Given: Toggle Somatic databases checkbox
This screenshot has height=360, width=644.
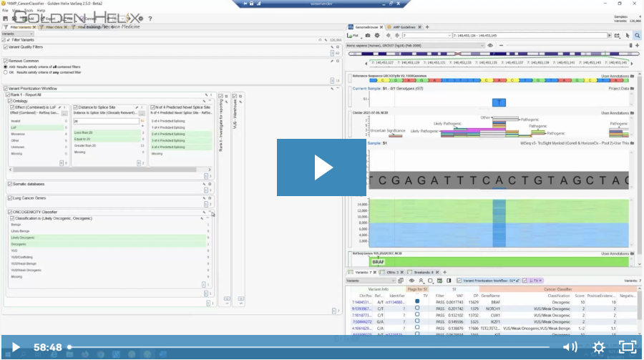Looking at the screenshot, I should (10, 184).
